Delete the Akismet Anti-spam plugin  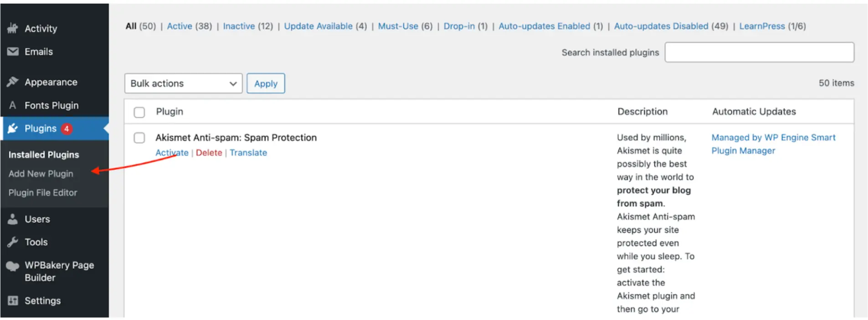[209, 153]
